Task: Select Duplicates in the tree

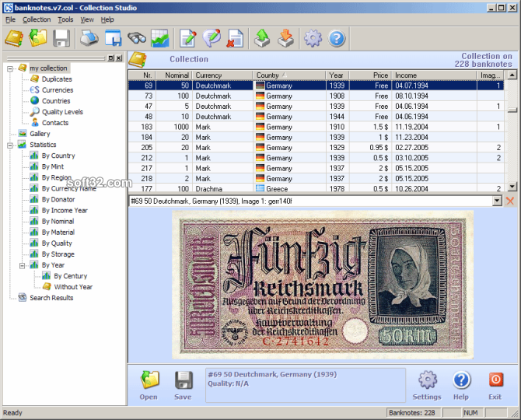Action: point(57,79)
